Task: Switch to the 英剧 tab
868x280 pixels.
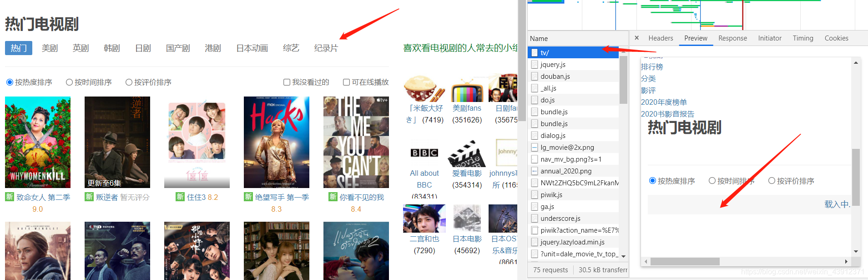Action: coord(81,48)
